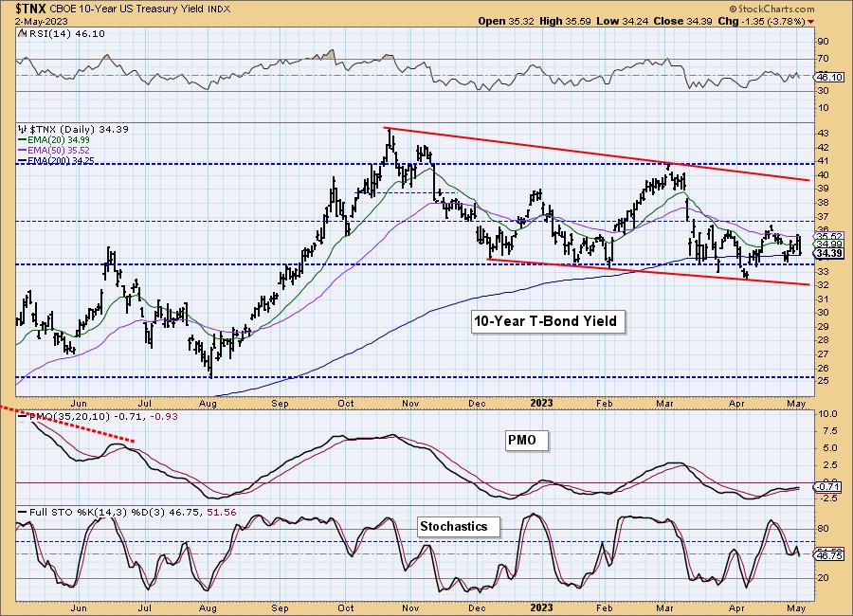Click the EMA(20) 34.99 legend text
The width and height of the screenshot is (853, 616).
(58, 140)
